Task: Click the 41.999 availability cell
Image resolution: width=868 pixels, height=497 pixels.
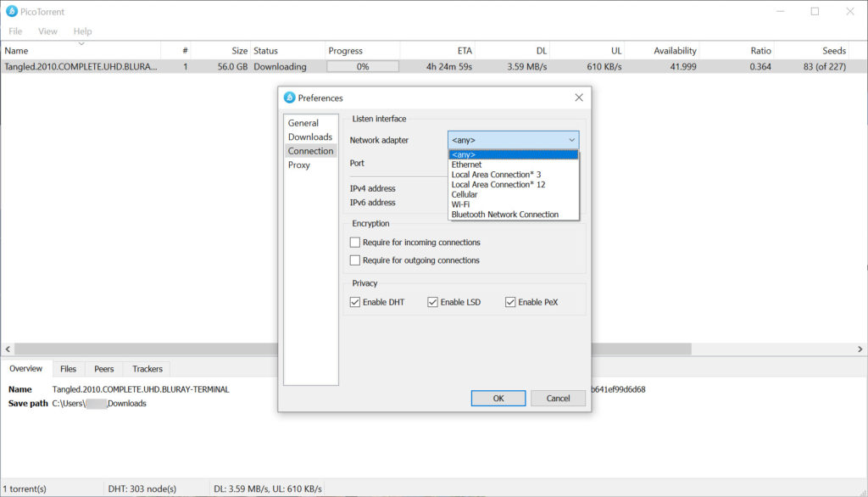Action: [x=683, y=66]
